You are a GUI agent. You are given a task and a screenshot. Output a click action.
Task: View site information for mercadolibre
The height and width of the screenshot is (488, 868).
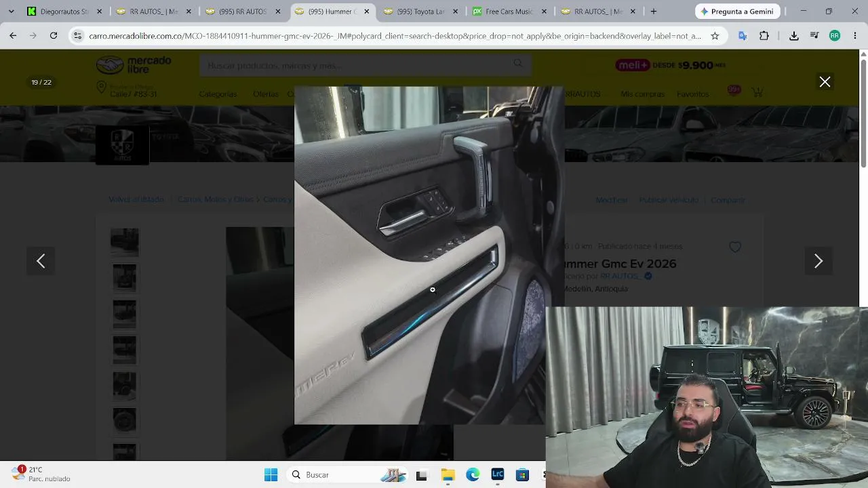[77, 36]
